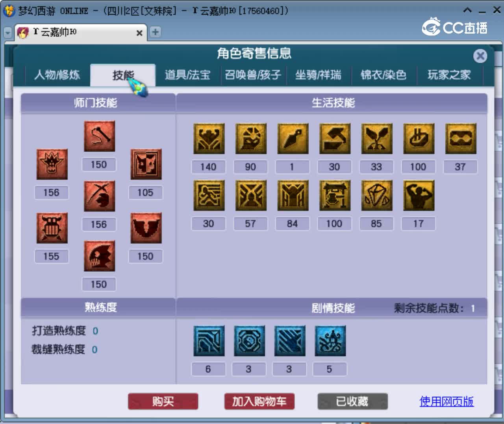
Task: Click the pavilion life skill icon above the second-row 100
Action: point(335,195)
